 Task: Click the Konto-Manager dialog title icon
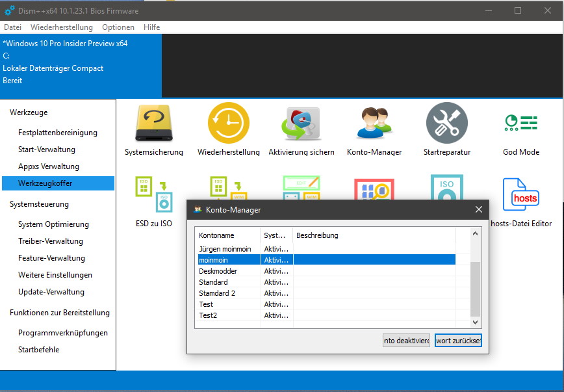[x=198, y=209]
